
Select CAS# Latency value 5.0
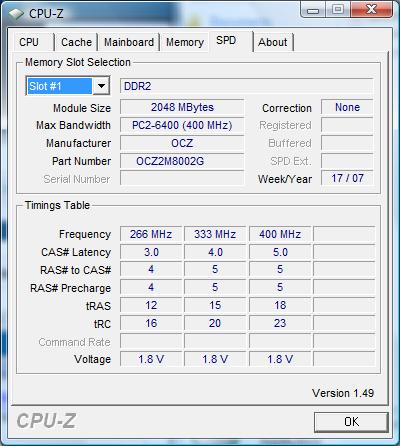pos(280,252)
